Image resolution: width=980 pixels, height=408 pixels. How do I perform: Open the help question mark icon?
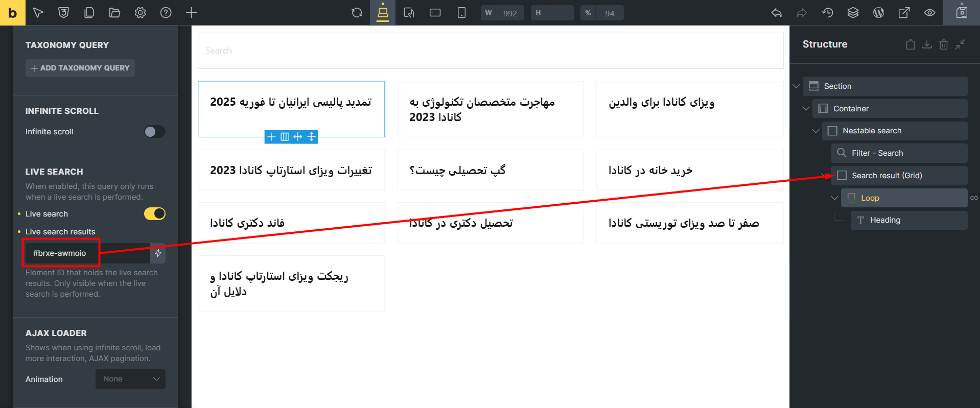(x=166, y=13)
